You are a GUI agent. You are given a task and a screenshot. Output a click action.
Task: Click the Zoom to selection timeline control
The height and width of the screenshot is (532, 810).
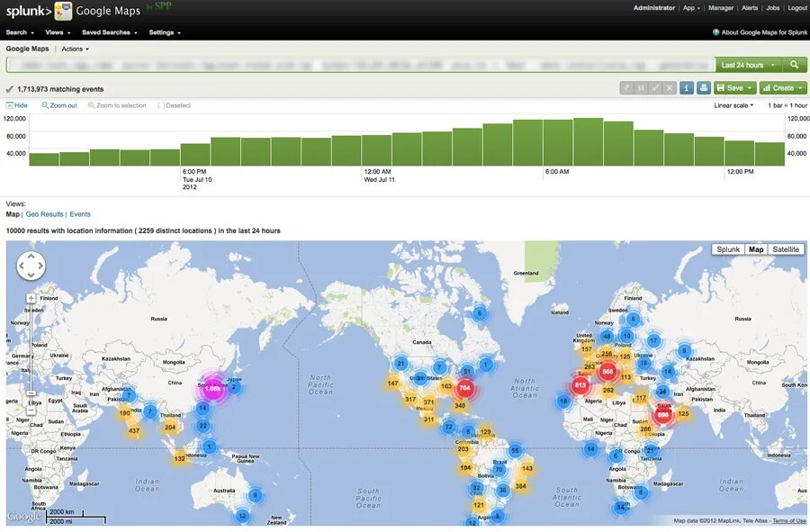coord(117,105)
